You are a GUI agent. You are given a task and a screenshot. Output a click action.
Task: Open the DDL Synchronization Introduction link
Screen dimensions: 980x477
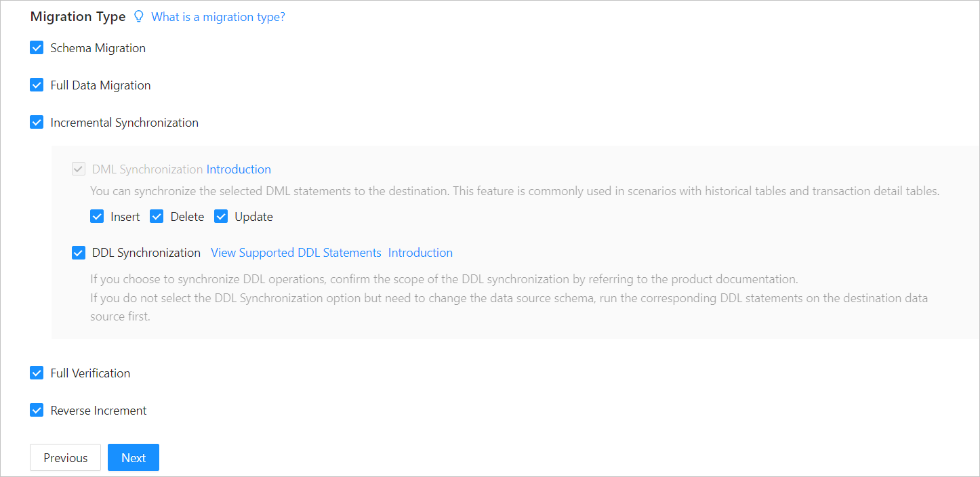pos(420,253)
